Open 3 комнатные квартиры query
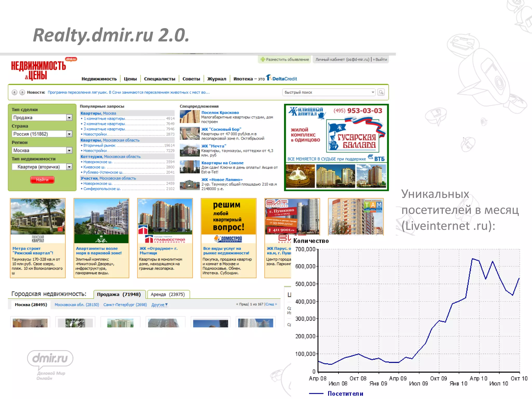 104,129
